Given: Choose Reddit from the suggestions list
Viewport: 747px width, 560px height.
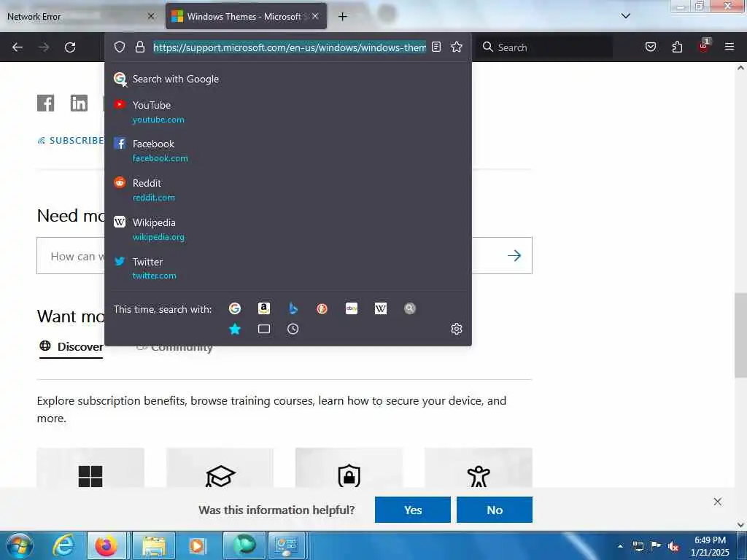Looking at the screenshot, I should coord(287,190).
